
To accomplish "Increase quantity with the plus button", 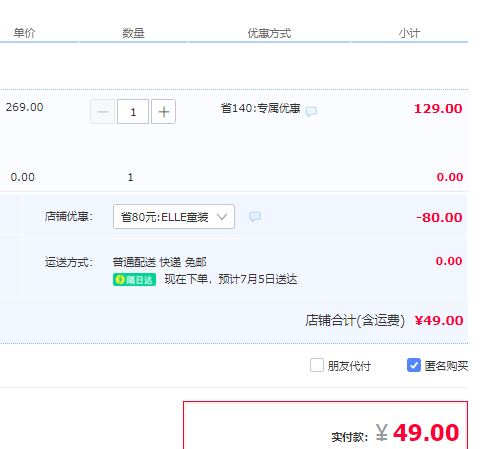I will coord(163,112).
